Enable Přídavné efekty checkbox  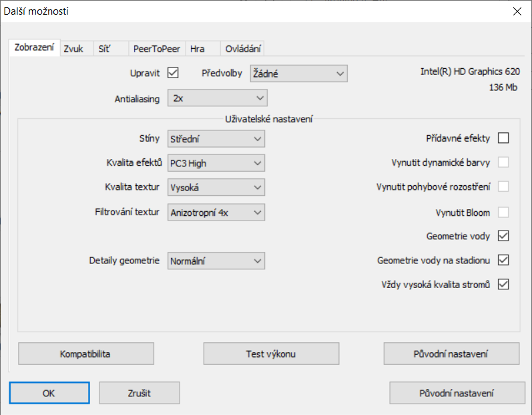click(x=503, y=138)
